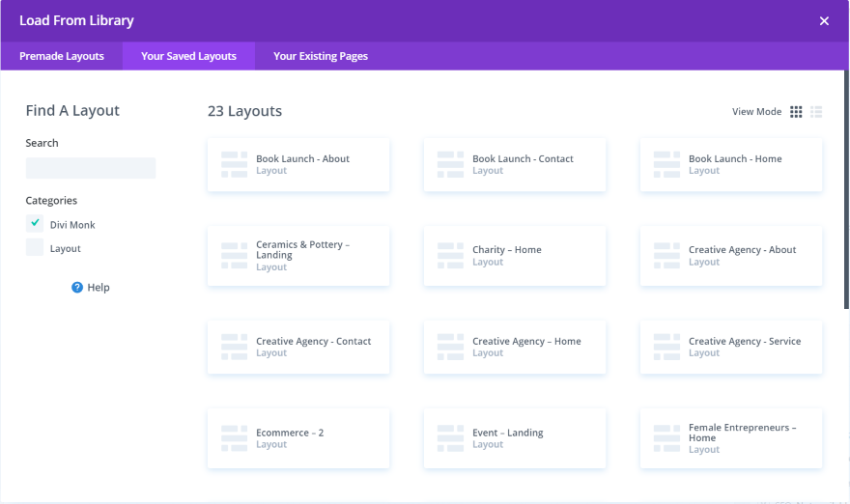Click Ecommerce – 2 layout icon

point(234,438)
